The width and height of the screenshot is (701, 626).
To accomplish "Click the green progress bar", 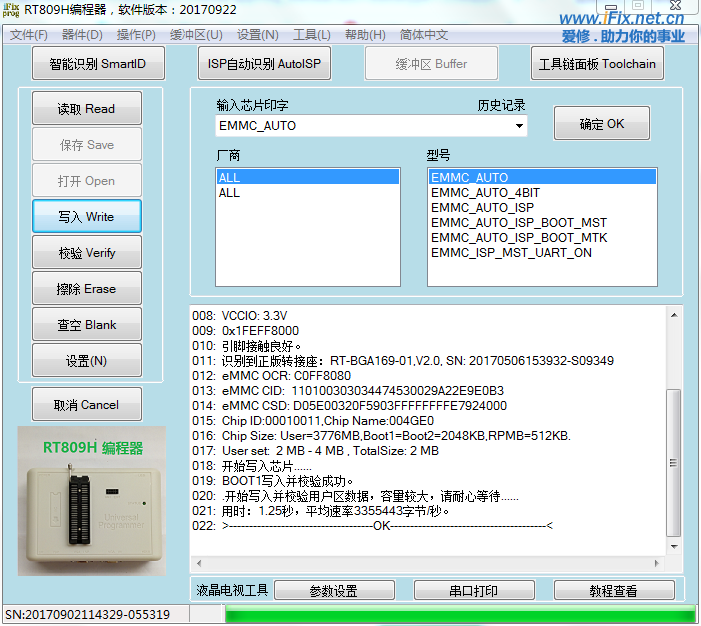I will click(459, 614).
